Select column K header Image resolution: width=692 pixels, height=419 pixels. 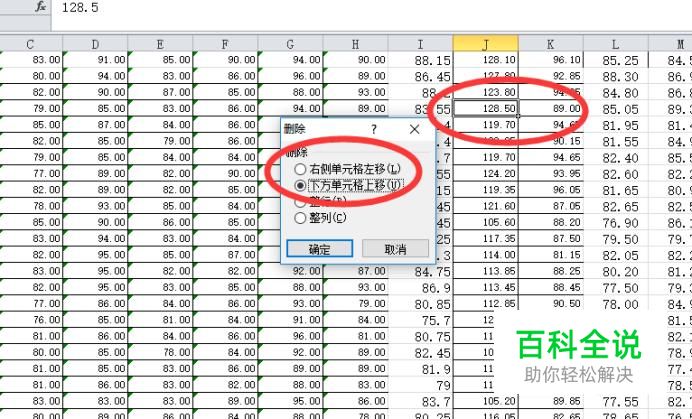pos(550,44)
